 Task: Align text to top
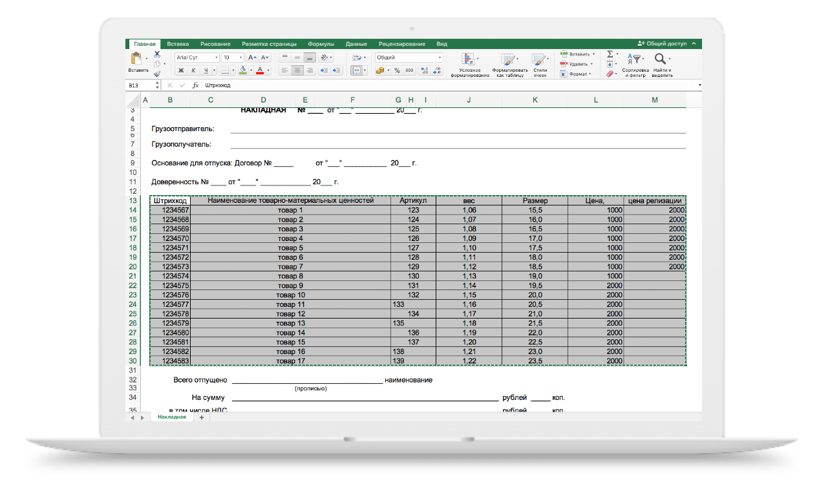[285, 58]
